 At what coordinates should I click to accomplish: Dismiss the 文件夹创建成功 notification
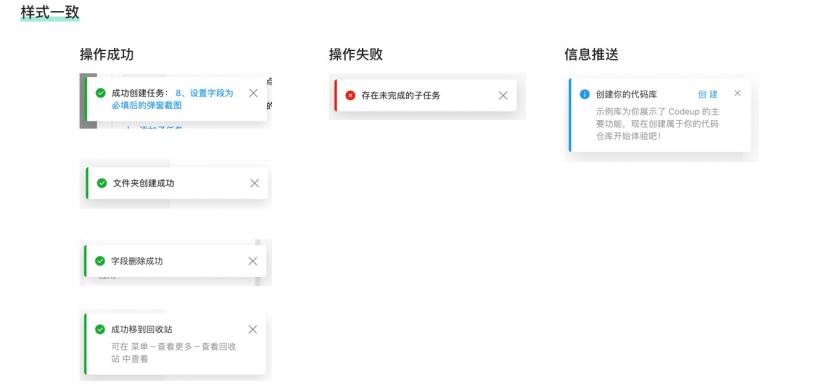click(254, 183)
